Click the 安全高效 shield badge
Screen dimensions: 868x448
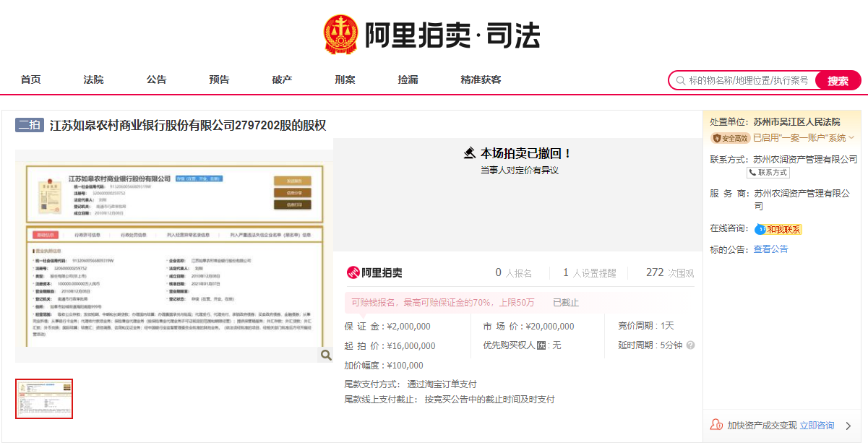tap(730, 138)
